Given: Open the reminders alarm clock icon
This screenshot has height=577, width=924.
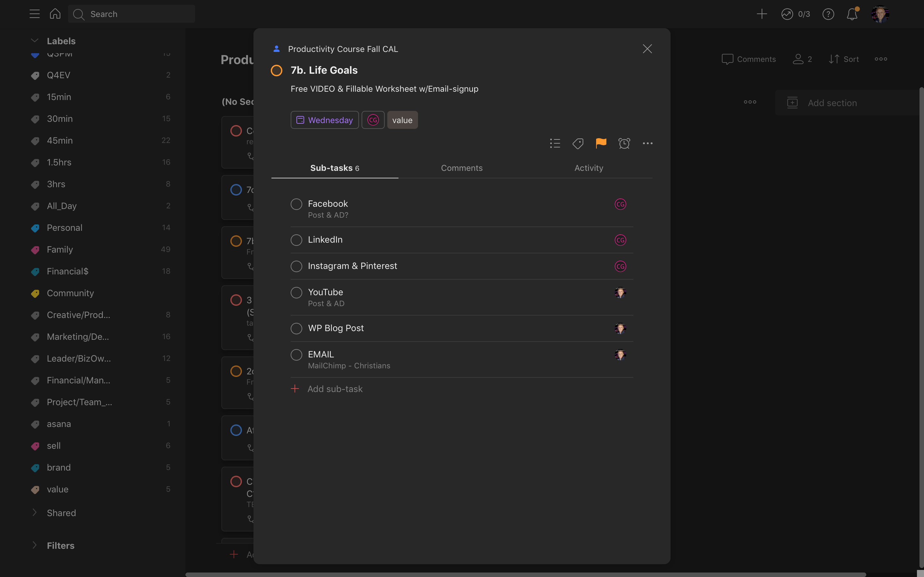Looking at the screenshot, I should (x=624, y=143).
